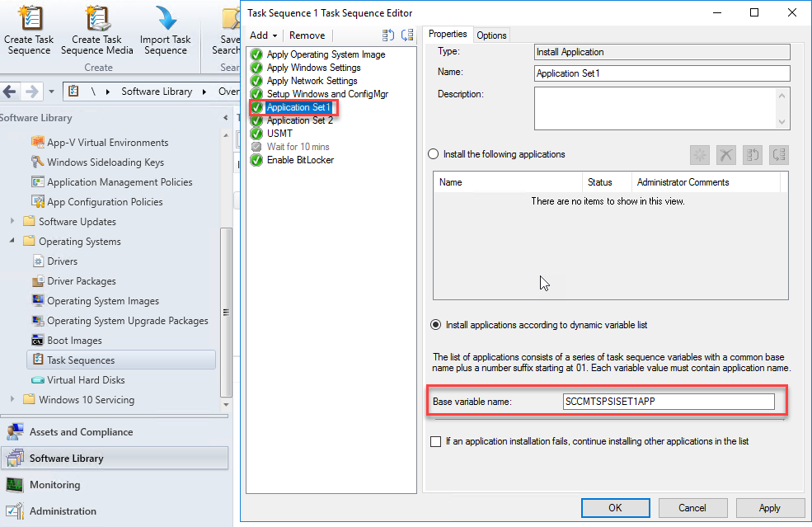
Task: Select install by dynamic variable list option
Action: [x=434, y=325]
